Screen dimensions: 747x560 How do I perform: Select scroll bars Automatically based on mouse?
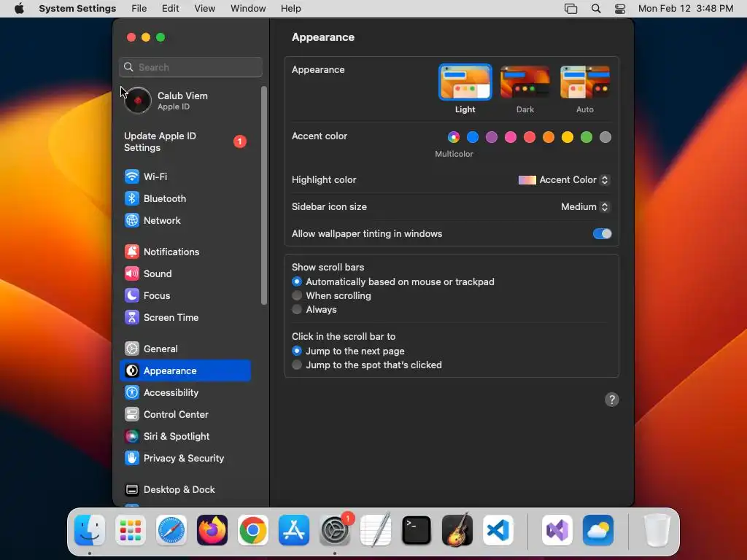point(297,282)
